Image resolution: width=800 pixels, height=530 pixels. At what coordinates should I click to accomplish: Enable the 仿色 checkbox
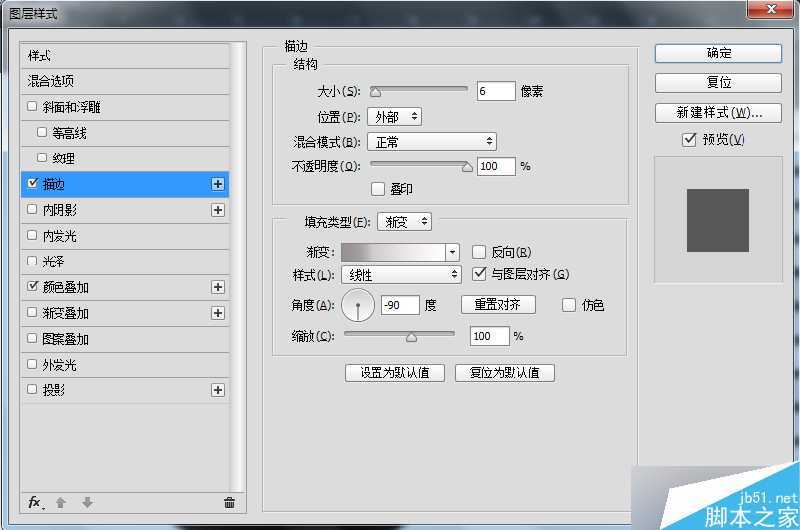click(569, 305)
